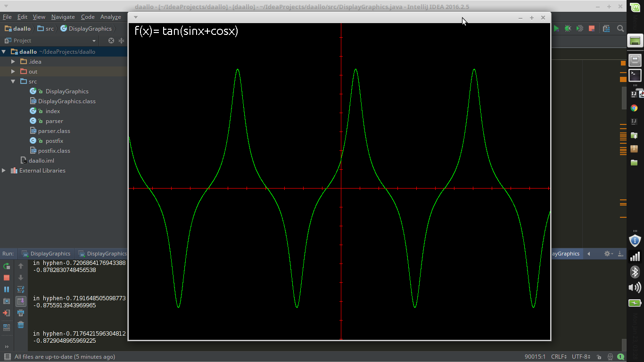The width and height of the screenshot is (644, 362).
Task: Select the postfix Java class
Action: tap(54, 141)
